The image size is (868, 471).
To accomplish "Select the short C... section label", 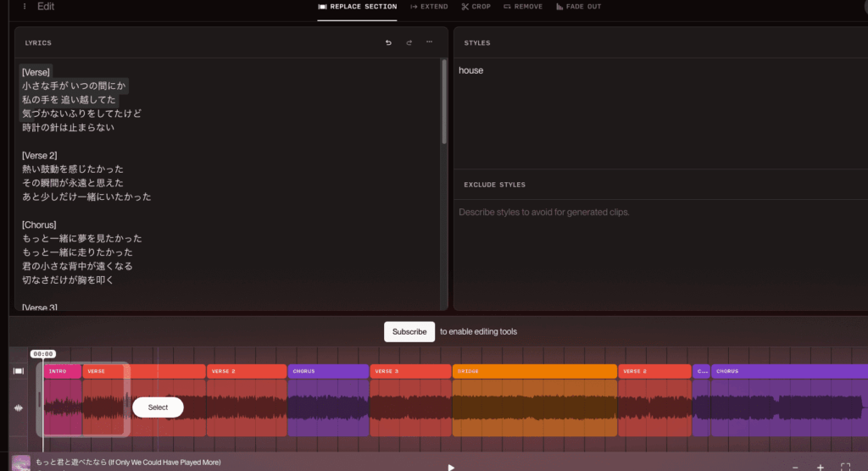I will click(x=701, y=371).
